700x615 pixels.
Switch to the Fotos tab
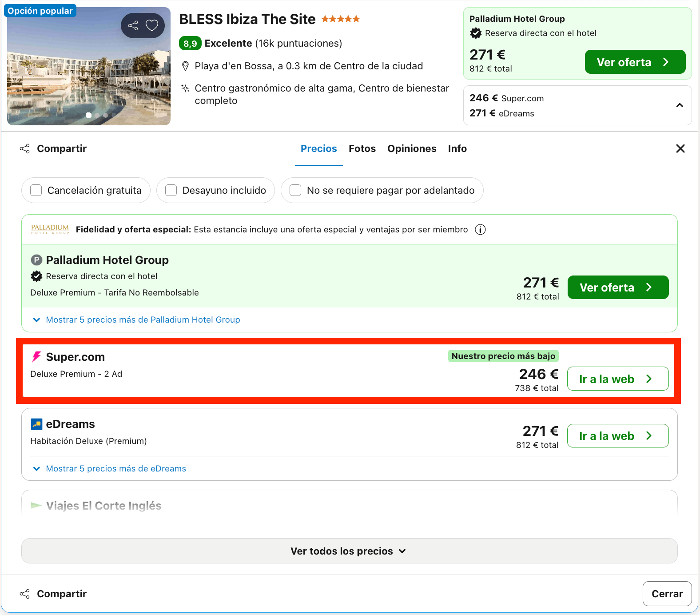tap(362, 148)
